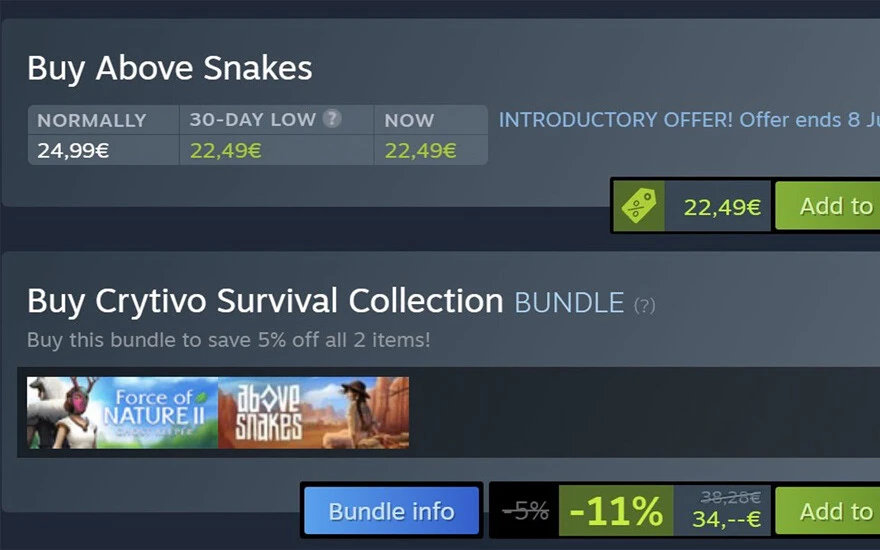The width and height of the screenshot is (880, 550).
Task: Click the 30-Day Low 22,49€ value
Action: (x=225, y=150)
